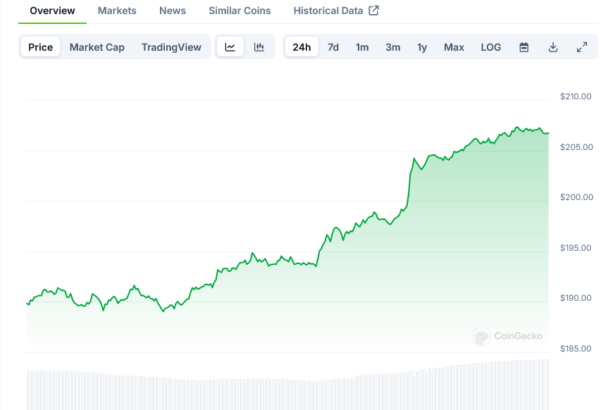This screenshot has width=615, height=410.
Task: Click the volume bars below the chart
Action: (290, 388)
